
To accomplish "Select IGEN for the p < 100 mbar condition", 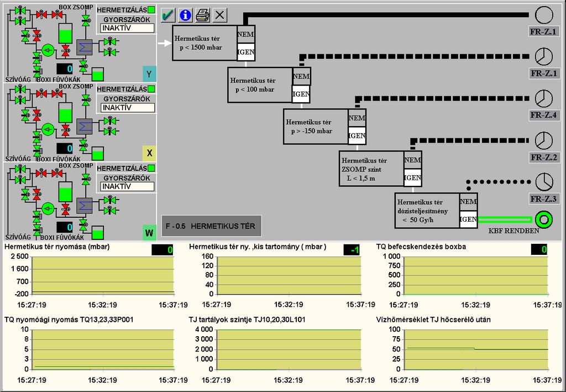I will pos(301,94).
